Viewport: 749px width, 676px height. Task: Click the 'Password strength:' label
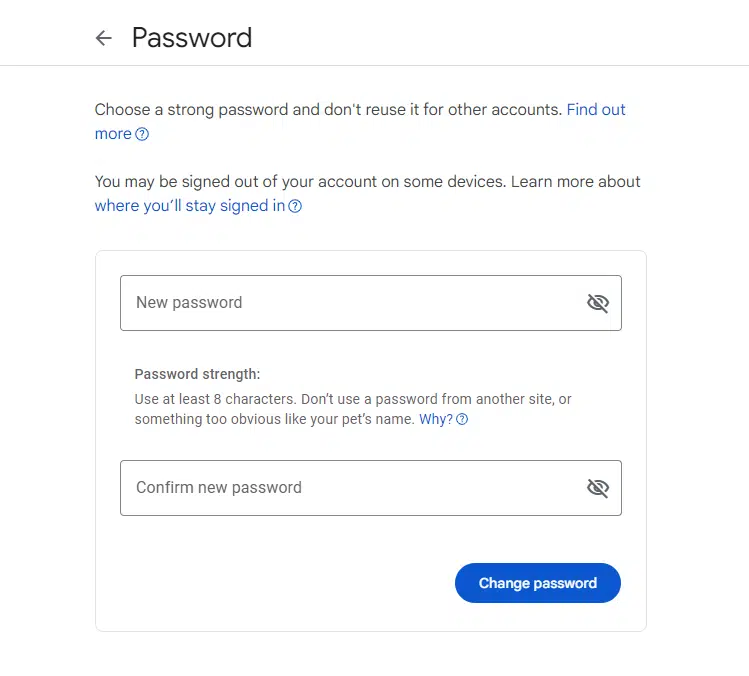pyautogui.click(x=197, y=374)
